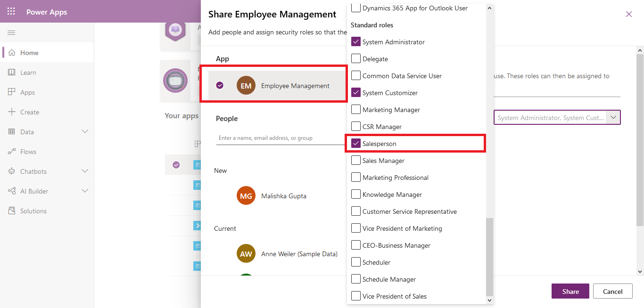Click the MG avatar for Malishka Gupta

(x=246, y=195)
